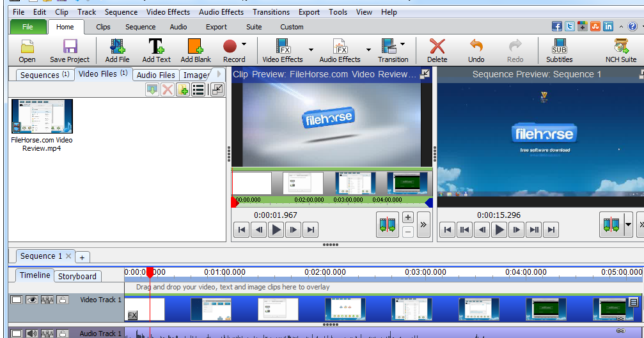Viewport: 644px width, 338px height.
Task: Click the green arrow add-to-sequence bin icon
Action: coord(152,89)
